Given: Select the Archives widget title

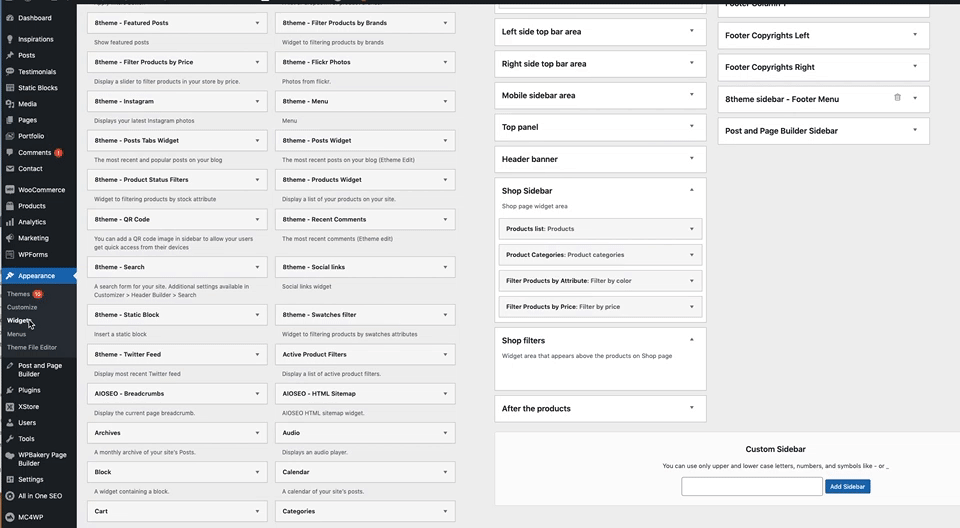Looking at the screenshot, I should pyautogui.click(x=108, y=433).
